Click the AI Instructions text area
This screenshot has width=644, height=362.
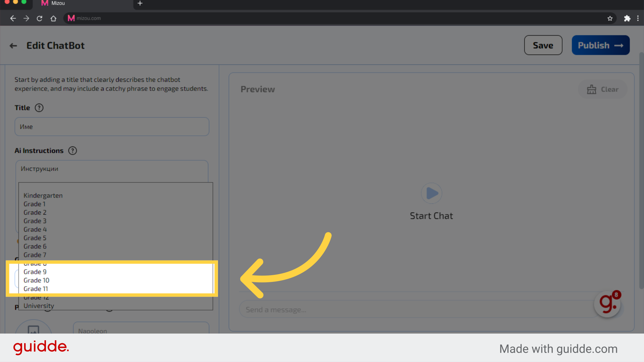pos(111,168)
